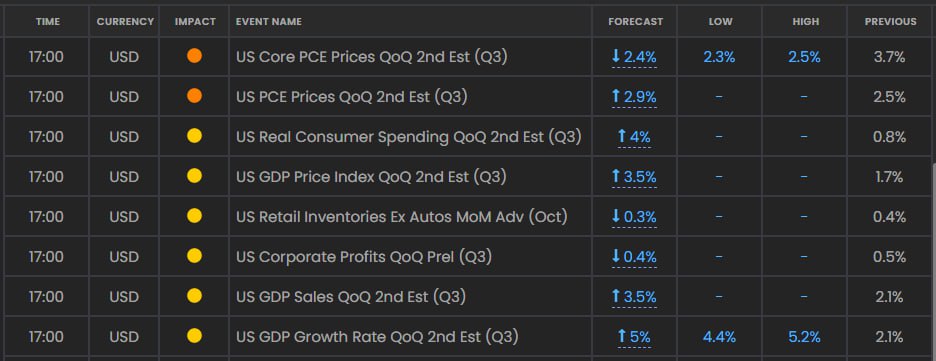This screenshot has width=936, height=361.
Task: Click the 5.2% high estimate for GDP Growth
Action: click(804, 337)
